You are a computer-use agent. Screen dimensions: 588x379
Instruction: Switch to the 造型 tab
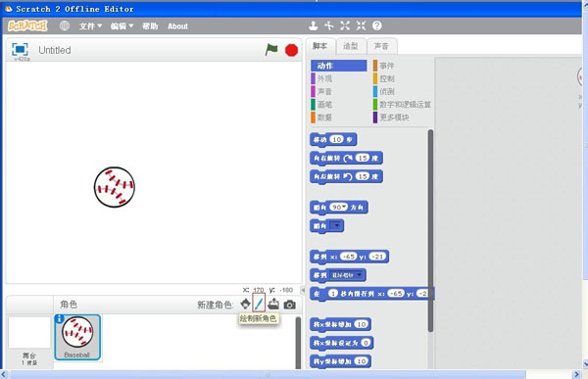coord(351,46)
